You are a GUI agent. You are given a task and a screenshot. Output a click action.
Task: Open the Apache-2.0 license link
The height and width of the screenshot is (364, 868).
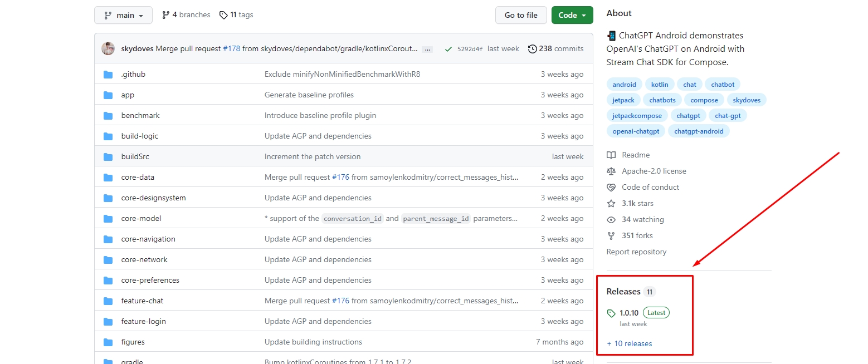click(654, 171)
